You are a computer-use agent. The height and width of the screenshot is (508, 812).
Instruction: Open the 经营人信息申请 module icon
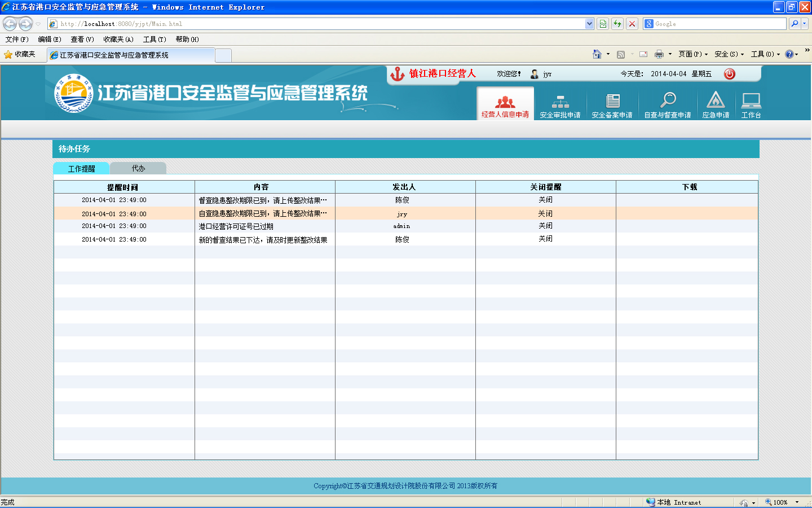click(505, 103)
